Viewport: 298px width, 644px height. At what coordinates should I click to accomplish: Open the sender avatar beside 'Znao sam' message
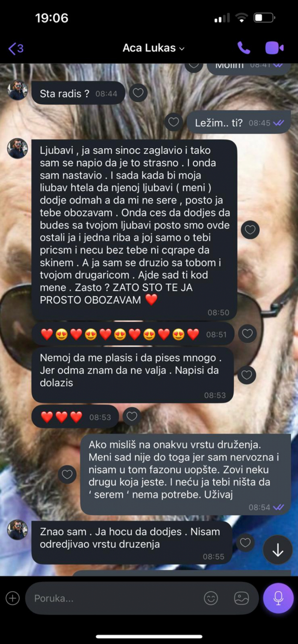pyautogui.click(x=18, y=530)
